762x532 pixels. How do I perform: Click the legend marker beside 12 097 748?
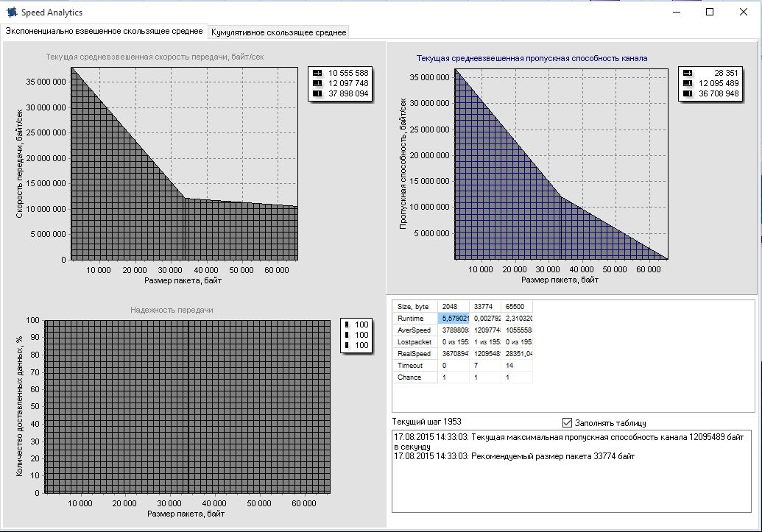click(x=317, y=83)
